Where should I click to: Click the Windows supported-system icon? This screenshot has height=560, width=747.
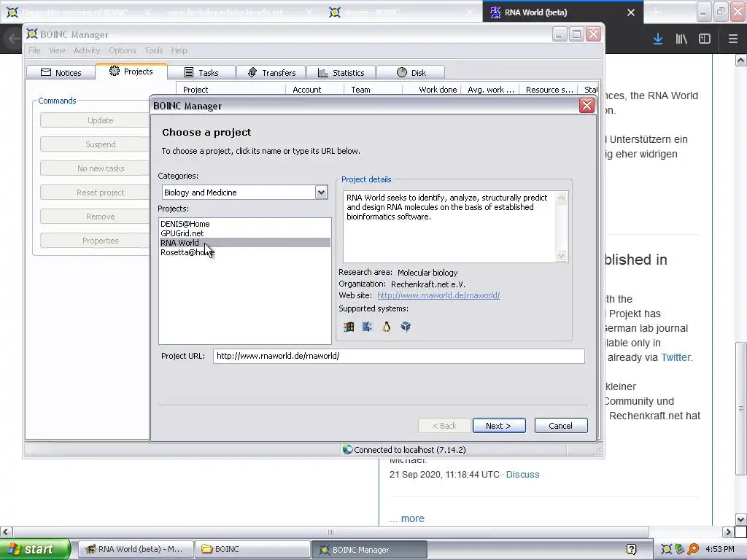(349, 327)
